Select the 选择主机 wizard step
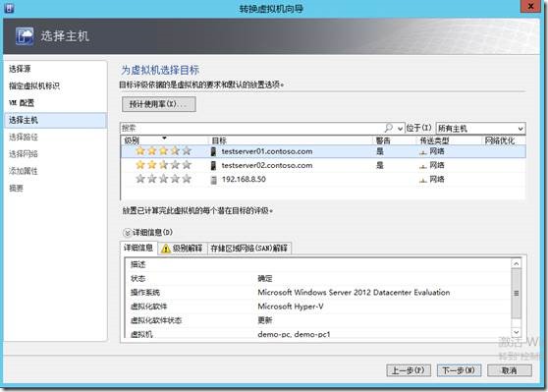The height and width of the screenshot is (392, 548). 55,120
